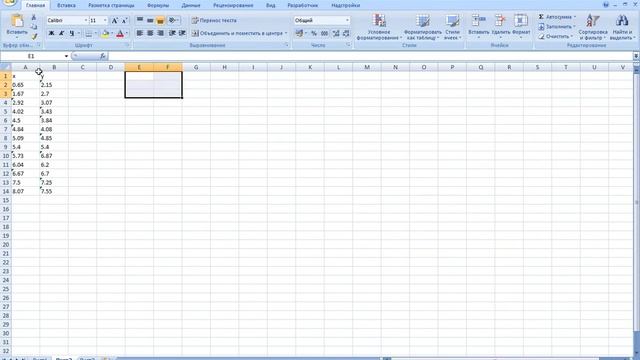Image resolution: width=640 pixels, height=360 pixels.
Task: Click the Name Box showing E1
Action: point(32,56)
